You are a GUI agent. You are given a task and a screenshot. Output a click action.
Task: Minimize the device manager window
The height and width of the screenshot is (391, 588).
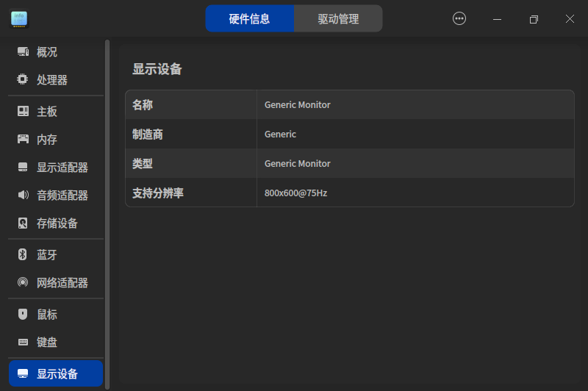coord(497,19)
